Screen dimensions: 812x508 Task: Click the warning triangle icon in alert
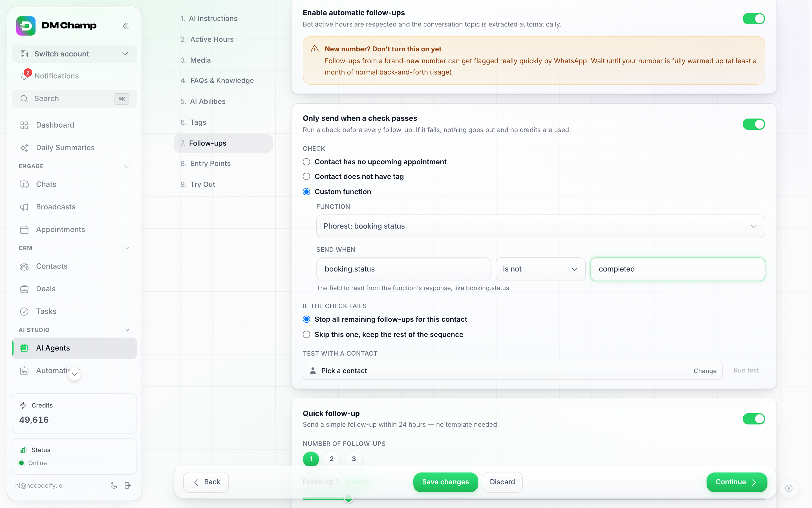[x=314, y=49]
